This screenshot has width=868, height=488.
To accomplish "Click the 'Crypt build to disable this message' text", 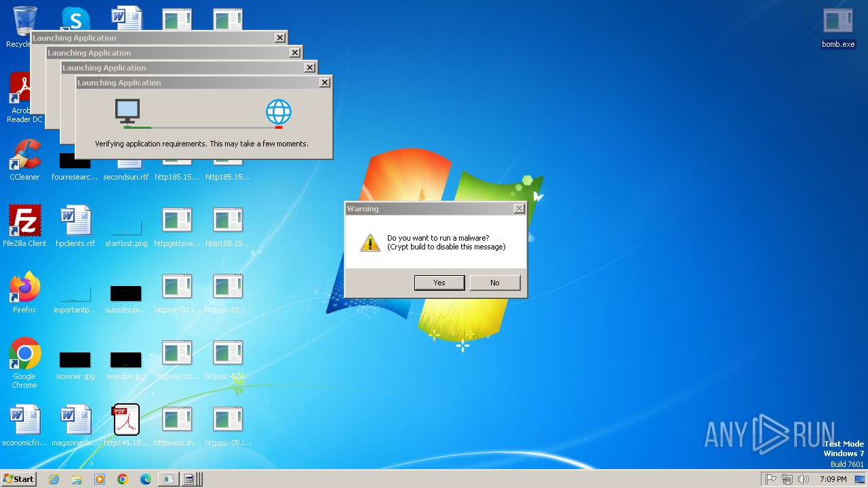I will click(446, 247).
